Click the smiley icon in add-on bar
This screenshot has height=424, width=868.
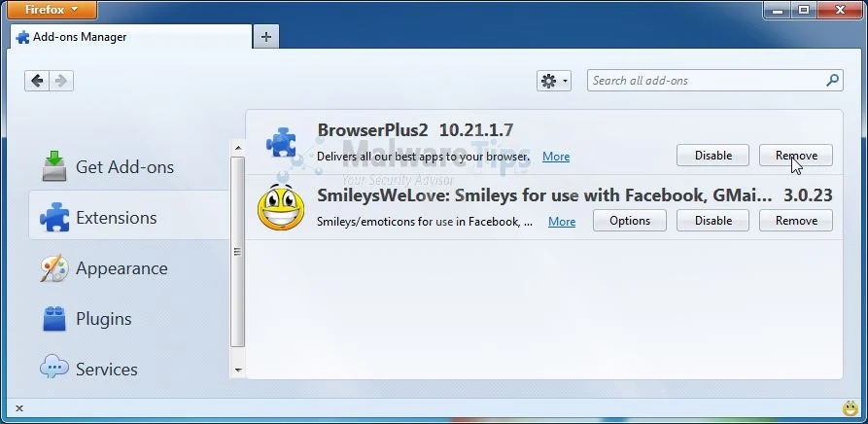[x=851, y=409]
